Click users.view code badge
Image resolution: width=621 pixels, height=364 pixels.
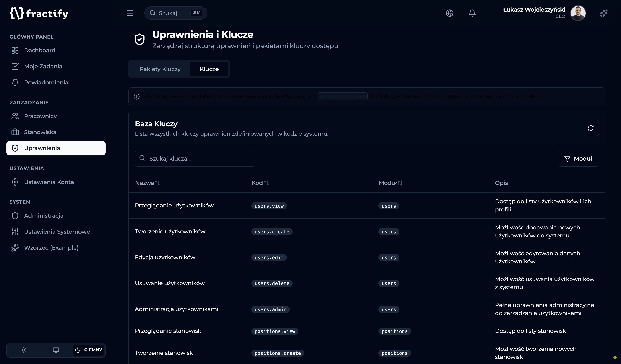pyautogui.click(x=269, y=206)
